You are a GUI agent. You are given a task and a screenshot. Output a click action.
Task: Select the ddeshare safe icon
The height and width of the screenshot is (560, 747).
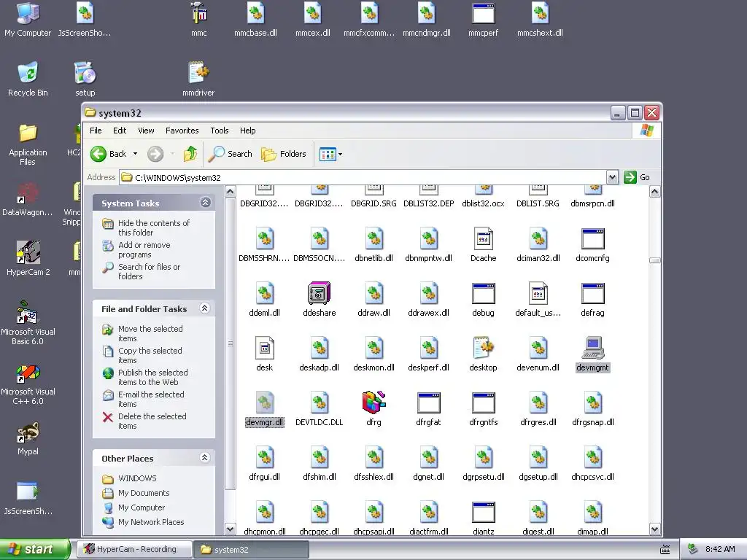[320, 293]
